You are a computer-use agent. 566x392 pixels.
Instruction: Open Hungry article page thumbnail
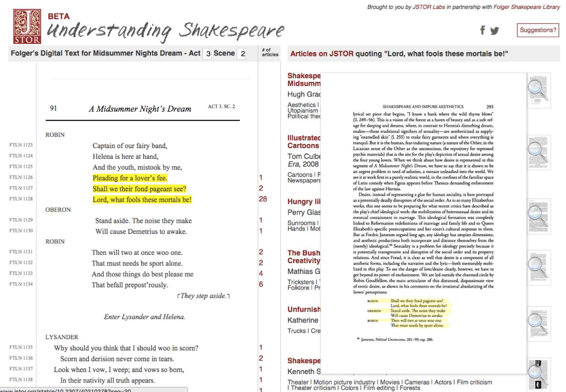[539, 216]
